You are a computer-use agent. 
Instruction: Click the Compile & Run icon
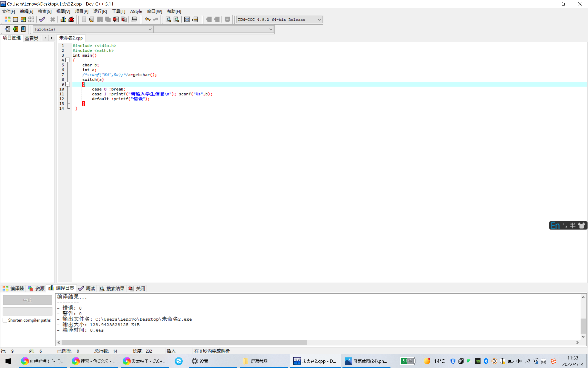click(23, 20)
